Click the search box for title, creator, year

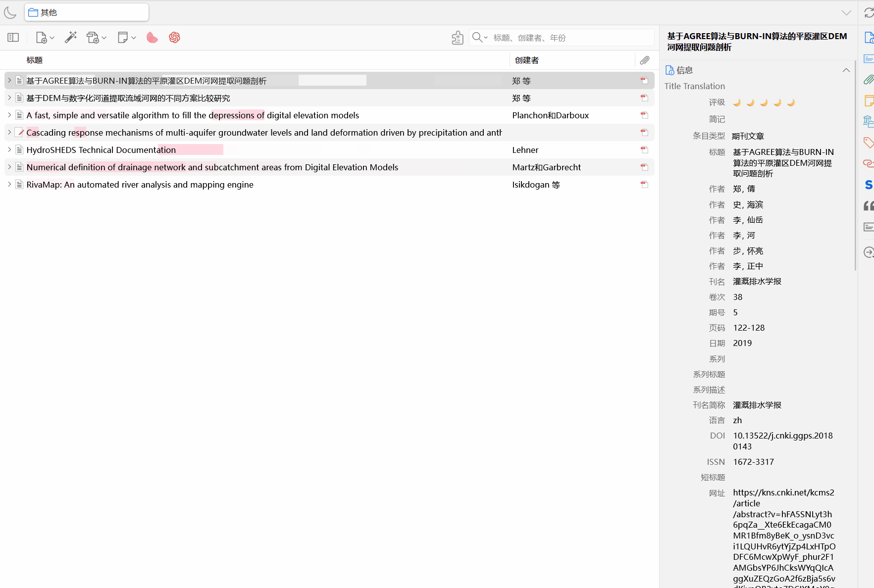(x=569, y=38)
